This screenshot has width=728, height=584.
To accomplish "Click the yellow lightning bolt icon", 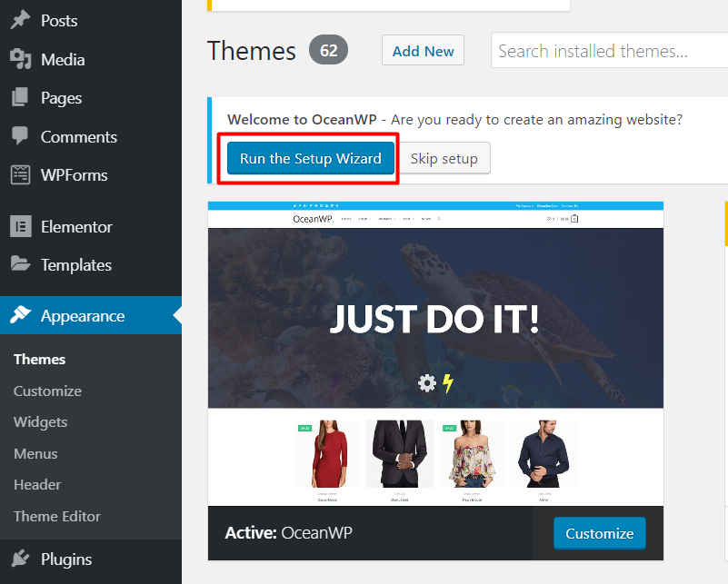I will 448,383.
